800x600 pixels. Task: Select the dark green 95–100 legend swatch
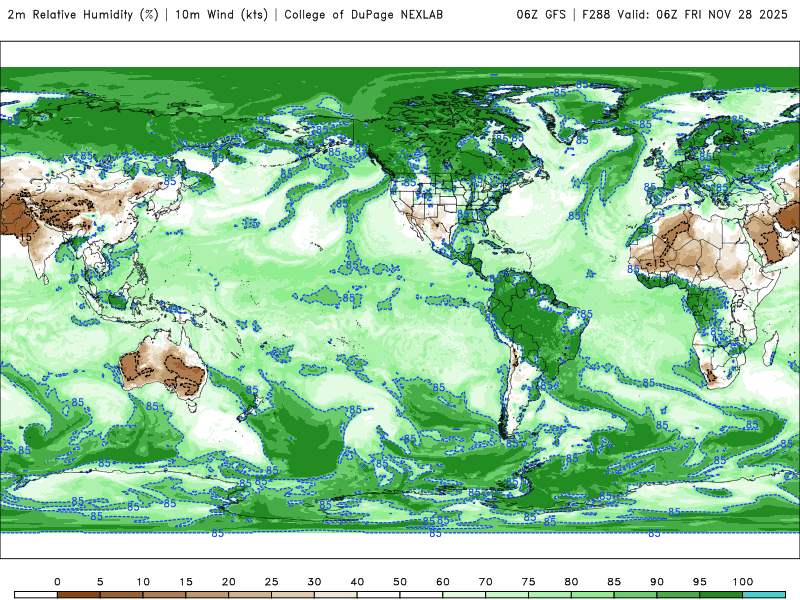[x=721, y=595]
